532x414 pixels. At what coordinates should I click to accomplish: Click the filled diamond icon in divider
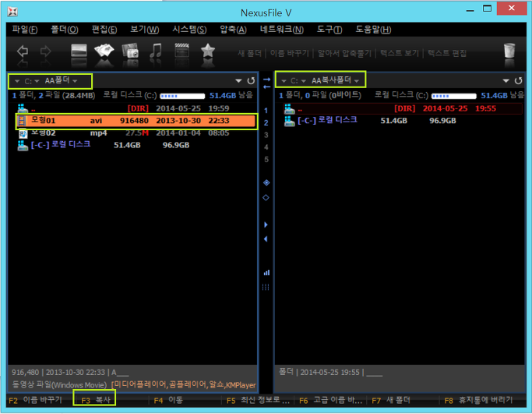(266, 182)
